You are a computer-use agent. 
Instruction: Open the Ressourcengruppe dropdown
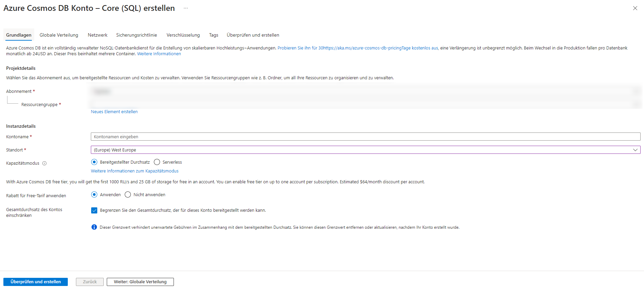[x=365, y=104]
